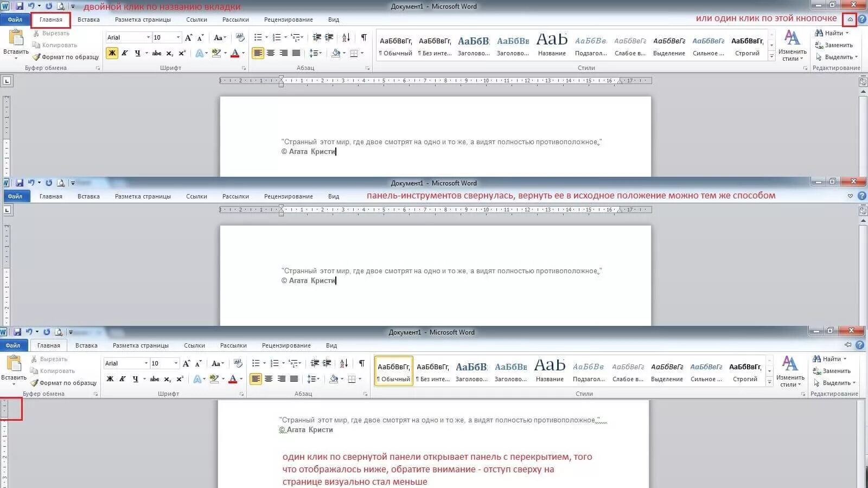The height and width of the screenshot is (488, 868).
Task: Open the font size 10 dropdown in top window
Action: (x=178, y=37)
